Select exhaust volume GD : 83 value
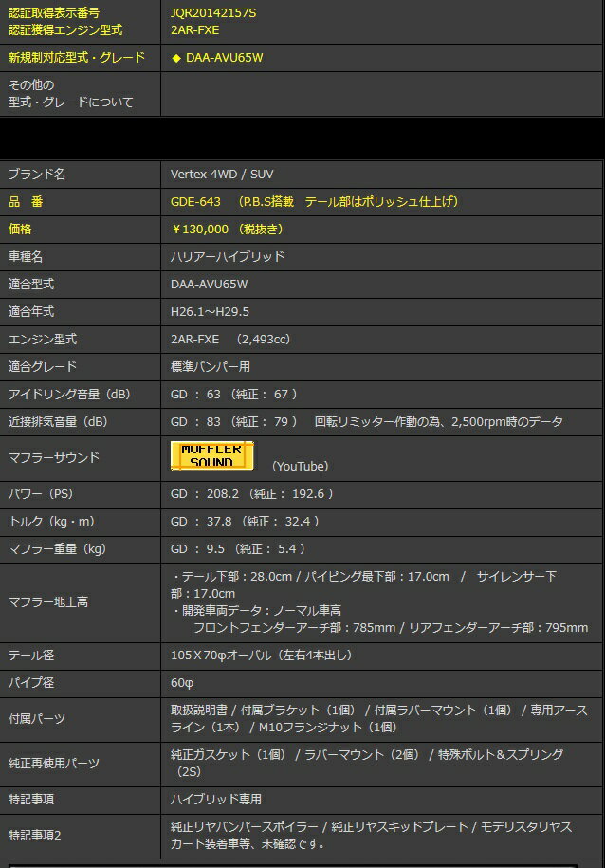 [195, 422]
